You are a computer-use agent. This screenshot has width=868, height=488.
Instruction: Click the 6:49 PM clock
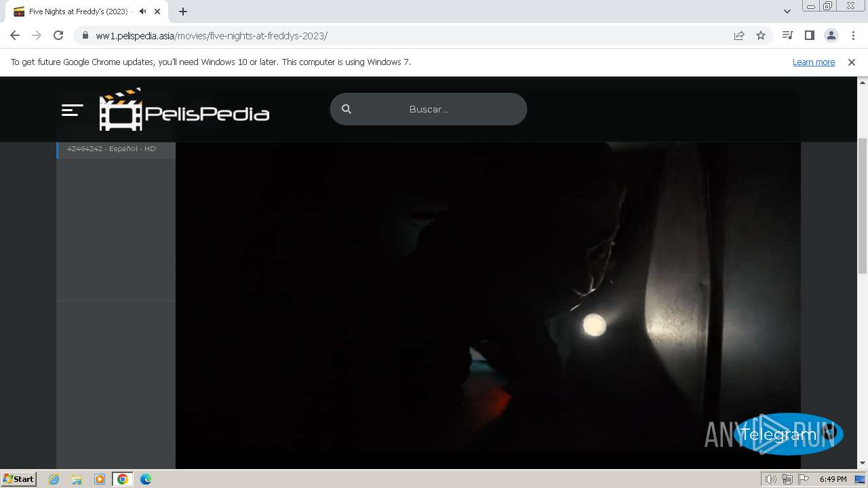point(833,479)
